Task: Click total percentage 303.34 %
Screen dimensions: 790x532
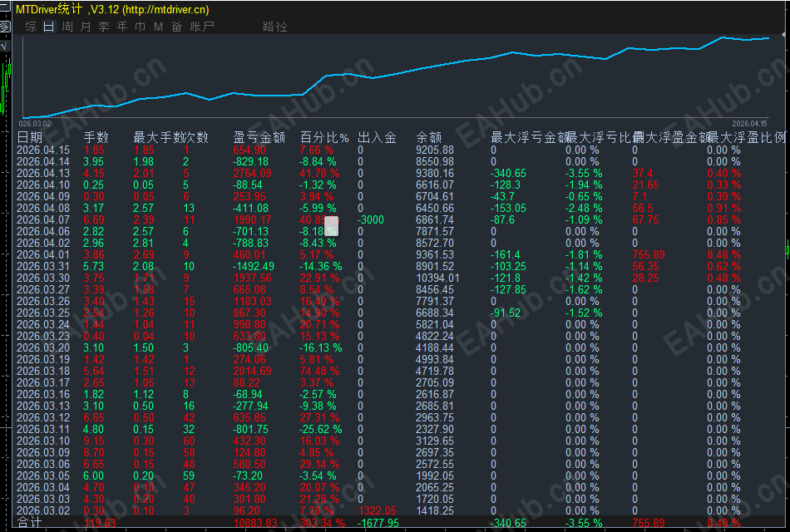Action: click(323, 523)
